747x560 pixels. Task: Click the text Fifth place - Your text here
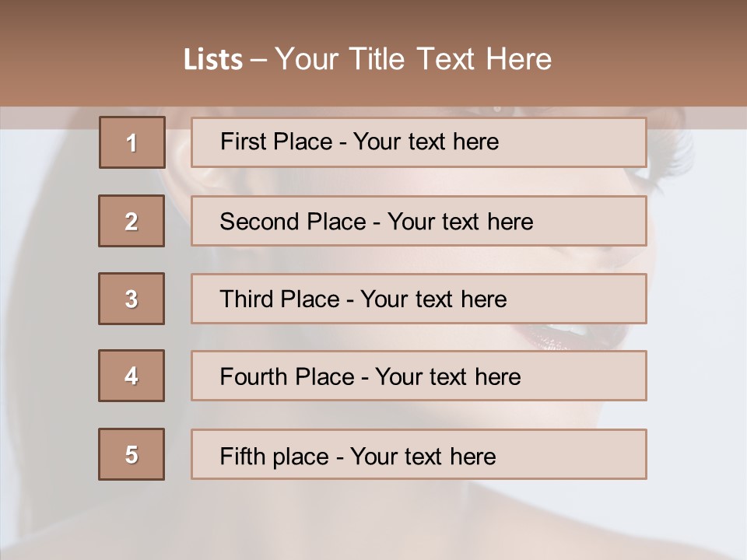point(358,457)
